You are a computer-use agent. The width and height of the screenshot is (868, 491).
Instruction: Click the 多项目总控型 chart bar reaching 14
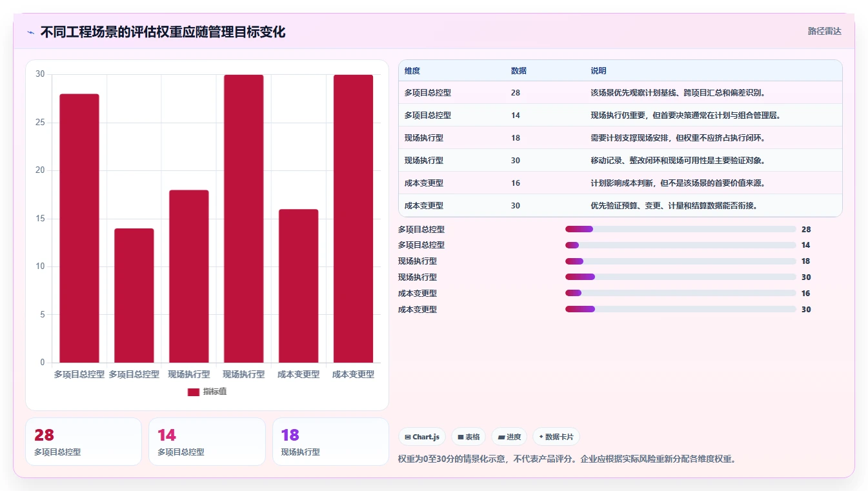click(x=134, y=296)
